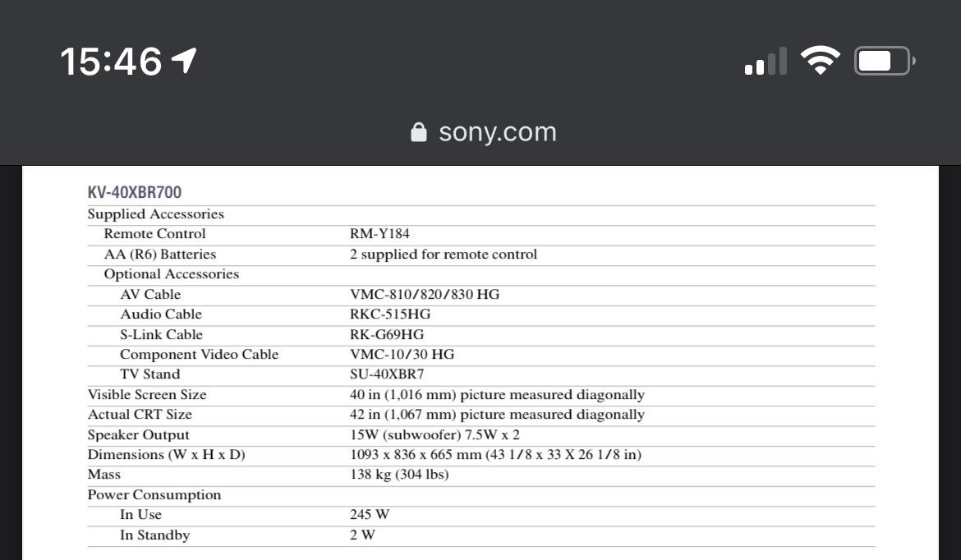
Task: Tap the 15:46 clock in status bar
Action: point(111,62)
